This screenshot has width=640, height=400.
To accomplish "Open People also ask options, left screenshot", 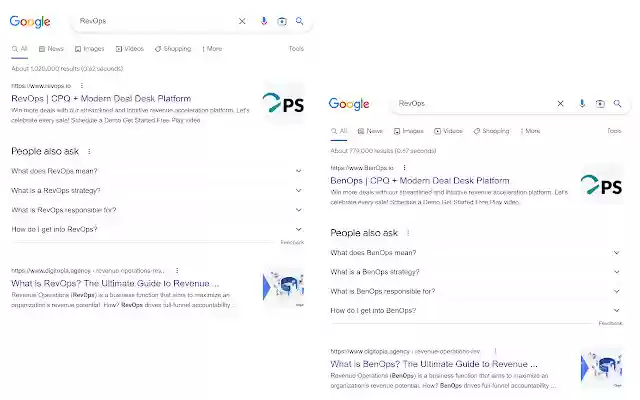I will (x=89, y=151).
